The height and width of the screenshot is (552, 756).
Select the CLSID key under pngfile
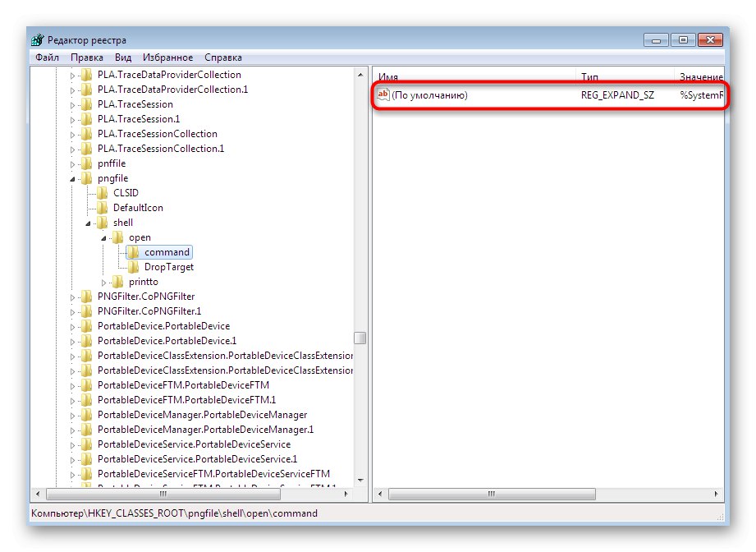click(126, 193)
